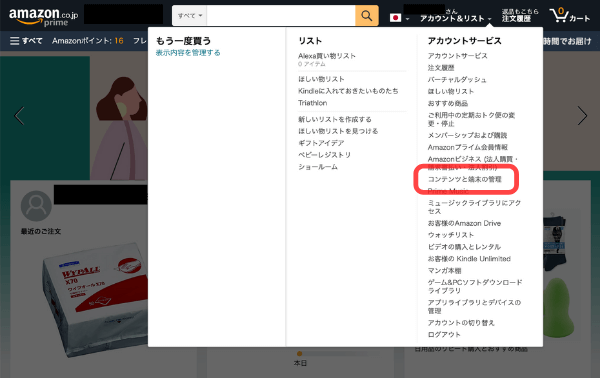This screenshot has width=600, height=378.
Task: Open アプリライブラリとデバイスの管理
Action: pyautogui.click(x=474, y=307)
